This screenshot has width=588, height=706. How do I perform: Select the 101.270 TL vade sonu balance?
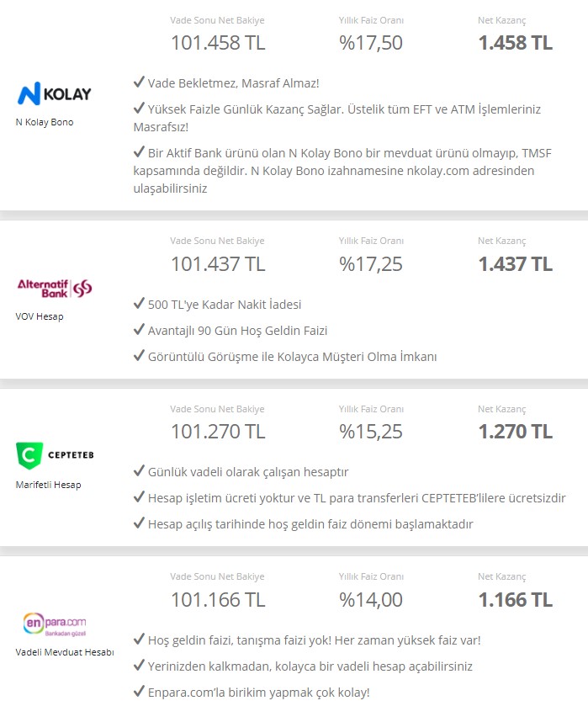coord(218,432)
